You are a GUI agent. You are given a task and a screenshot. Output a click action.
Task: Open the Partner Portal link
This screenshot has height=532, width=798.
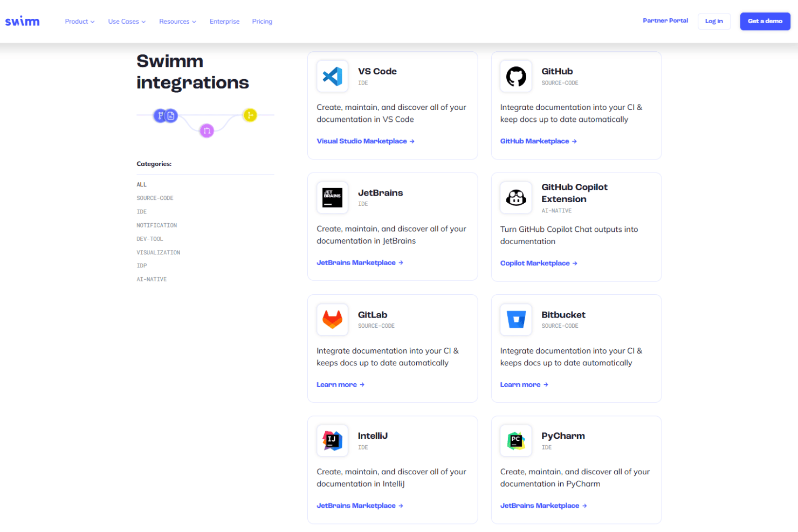pyautogui.click(x=665, y=20)
